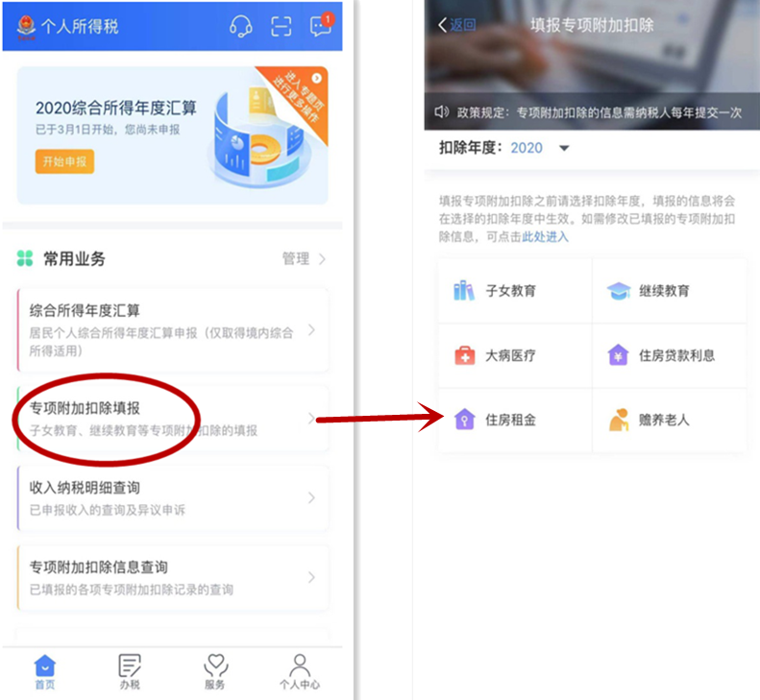Tap the customer service headset icon
The image size is (760, 700).
[240, 26]
